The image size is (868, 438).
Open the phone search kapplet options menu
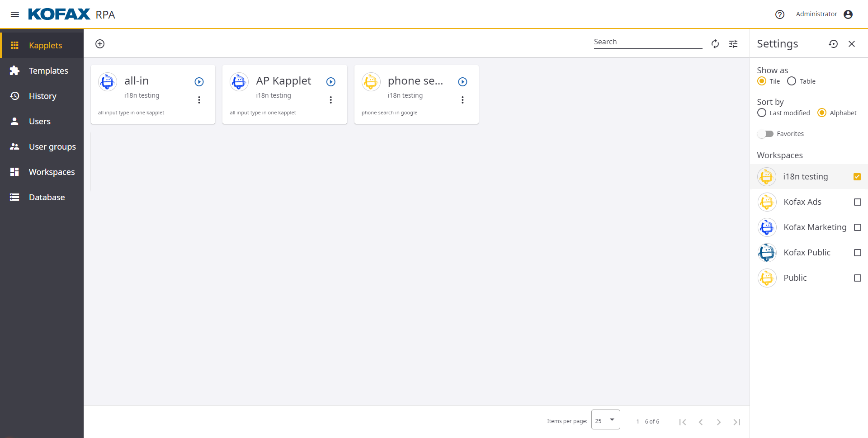[x=462, y=100]
